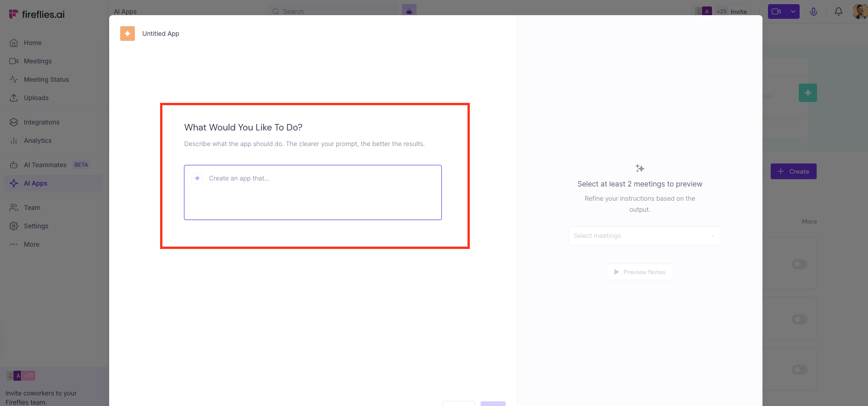Click the sparkle icon in the prompt box

[x=197, y=178]
